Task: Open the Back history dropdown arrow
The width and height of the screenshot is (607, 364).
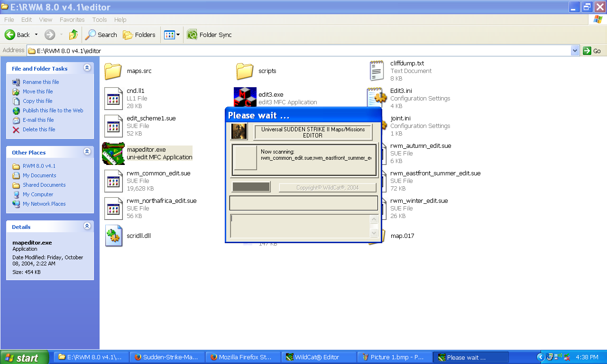Action: click(36, 35)
